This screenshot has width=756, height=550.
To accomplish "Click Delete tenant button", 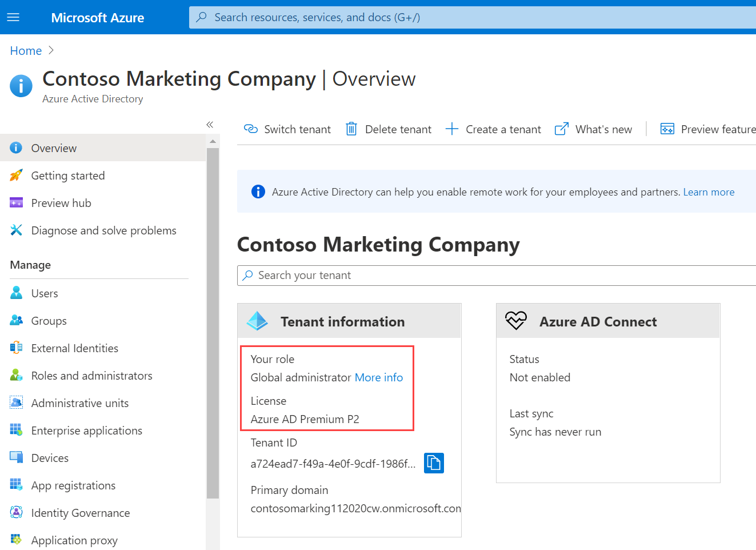I will [x=389, y=129].
